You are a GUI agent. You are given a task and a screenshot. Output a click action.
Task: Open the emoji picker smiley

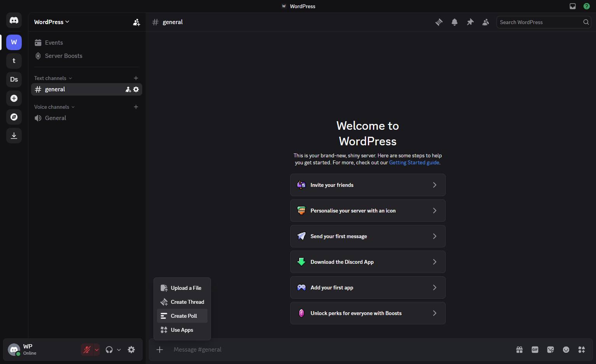[566, 350]
